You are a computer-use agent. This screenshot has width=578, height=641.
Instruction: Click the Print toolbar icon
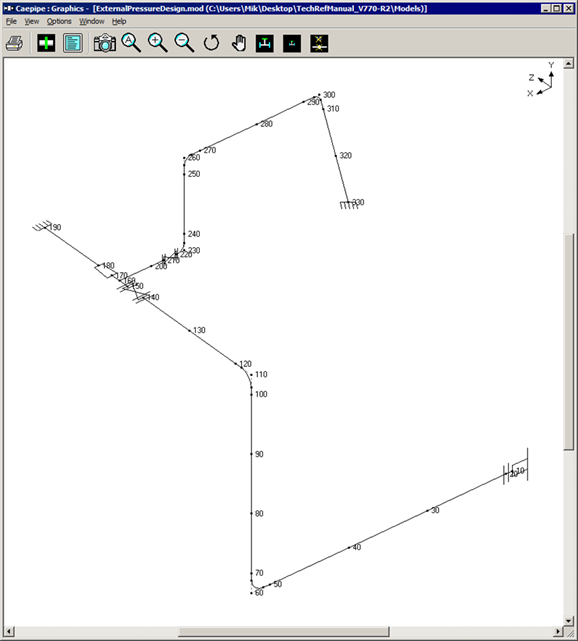(14, 43)
